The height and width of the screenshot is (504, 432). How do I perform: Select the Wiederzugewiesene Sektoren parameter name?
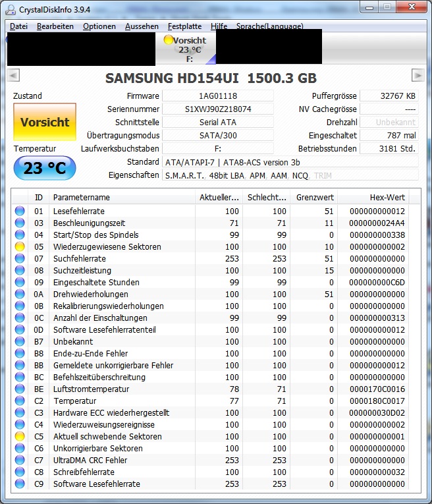pos(107,247)
